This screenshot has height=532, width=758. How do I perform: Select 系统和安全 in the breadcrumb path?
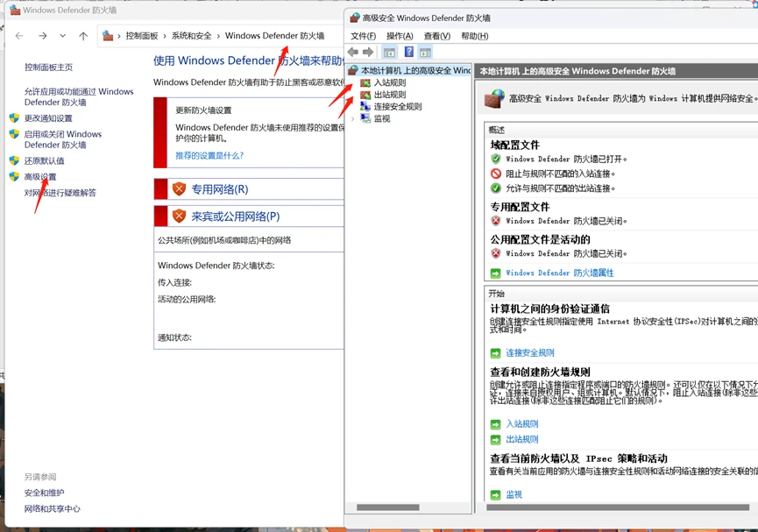[191, 36]
